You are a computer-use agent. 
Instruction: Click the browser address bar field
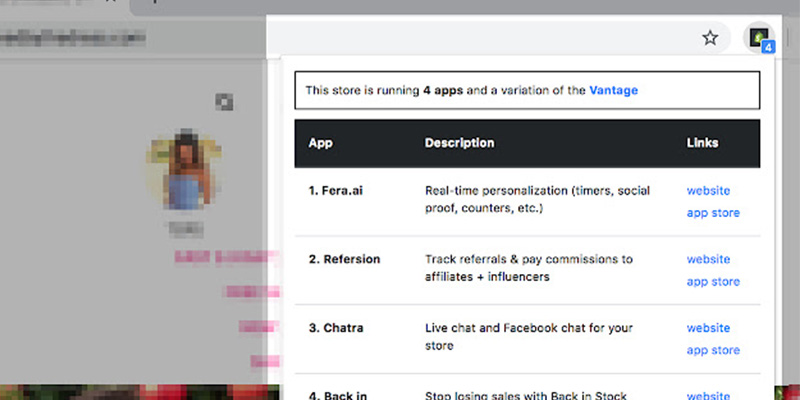click(496, 38)
